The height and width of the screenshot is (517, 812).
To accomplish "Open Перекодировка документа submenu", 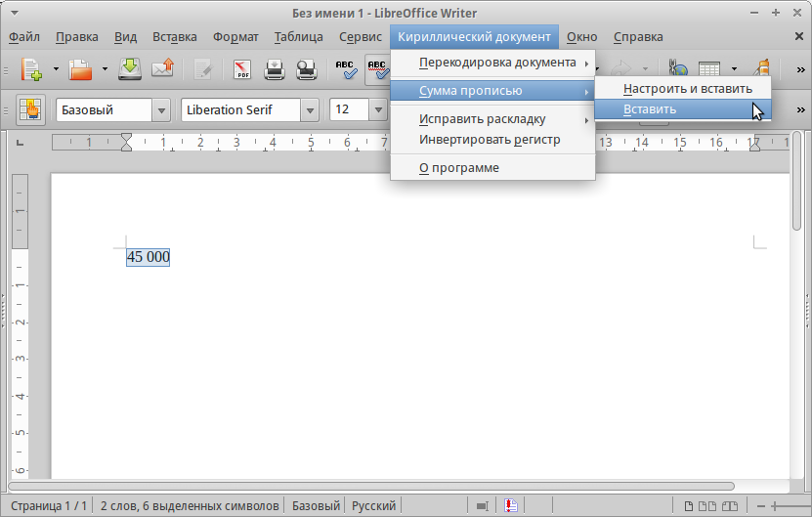I will [492, 63].
